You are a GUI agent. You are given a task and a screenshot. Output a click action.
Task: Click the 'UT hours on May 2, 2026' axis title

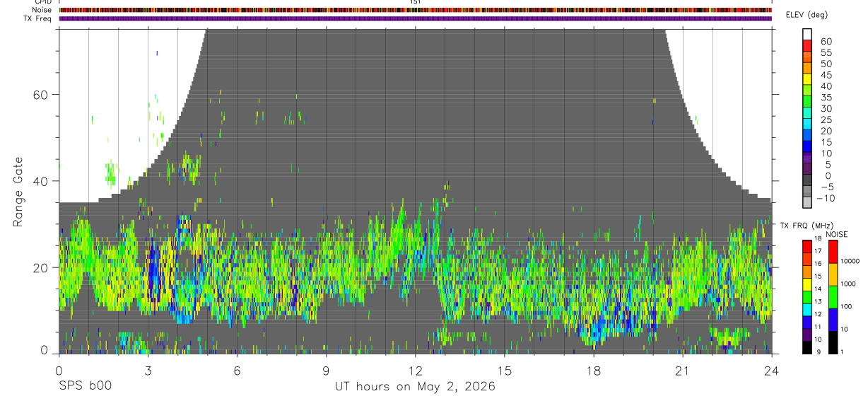[416, 386]
